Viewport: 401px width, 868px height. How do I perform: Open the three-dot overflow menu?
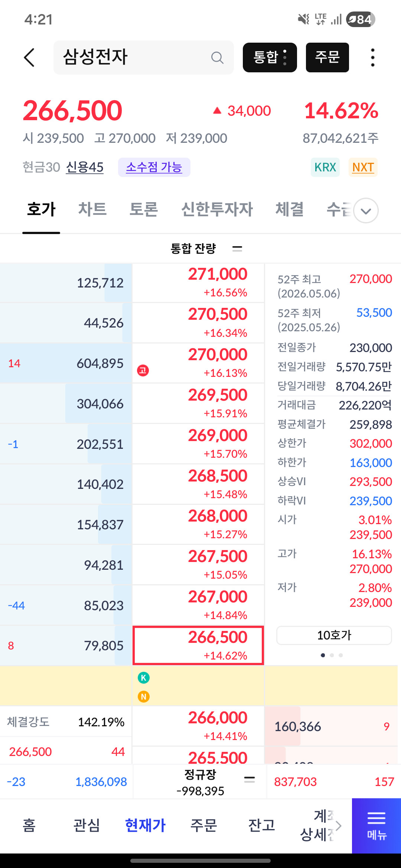pyautogui.click(x=372, y=57)
